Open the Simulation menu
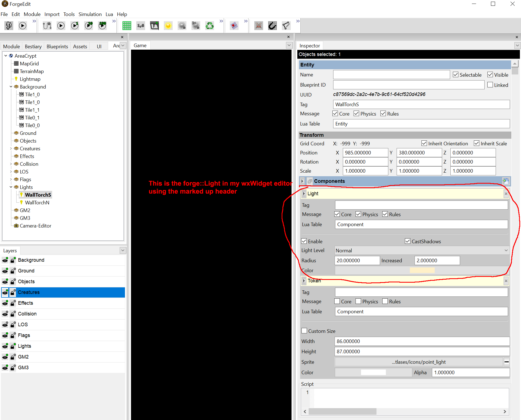 90,14
